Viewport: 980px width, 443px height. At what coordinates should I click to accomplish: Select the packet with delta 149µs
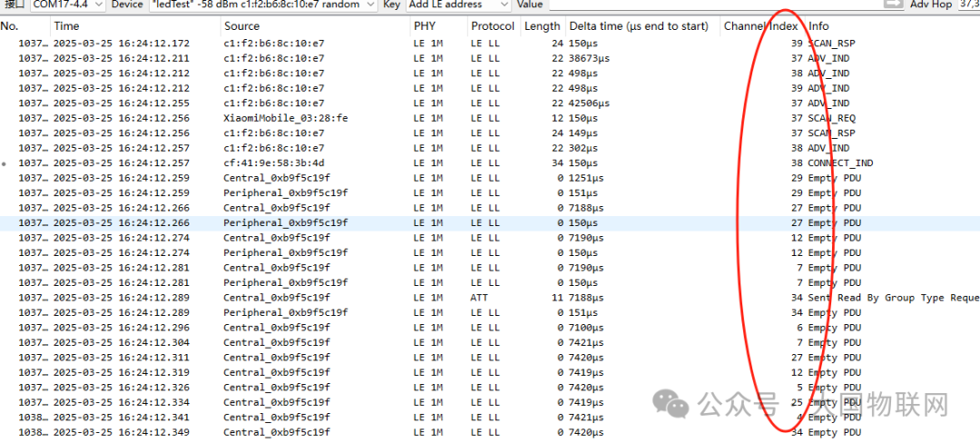pos(490,133)
